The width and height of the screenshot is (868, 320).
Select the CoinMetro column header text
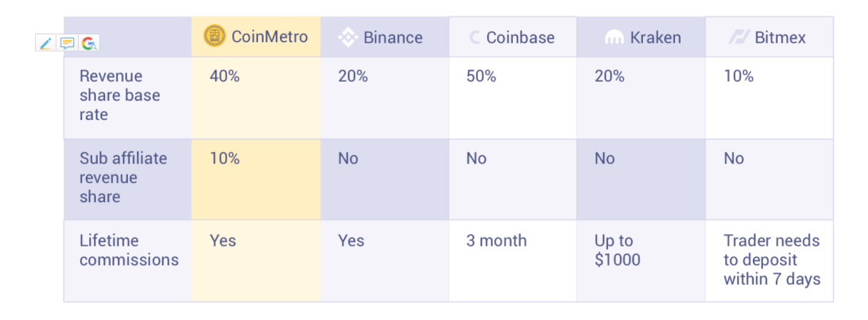coord(269,37)
